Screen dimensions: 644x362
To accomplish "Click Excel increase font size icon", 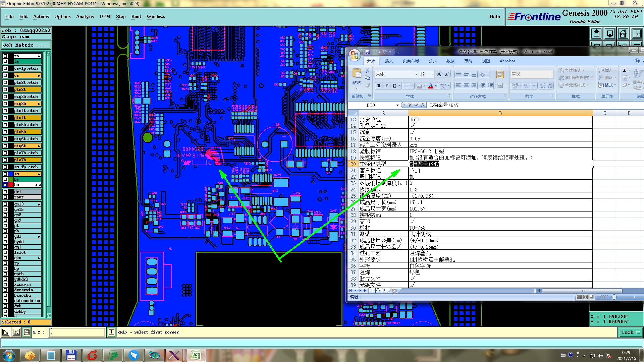I will click(439, 74).
